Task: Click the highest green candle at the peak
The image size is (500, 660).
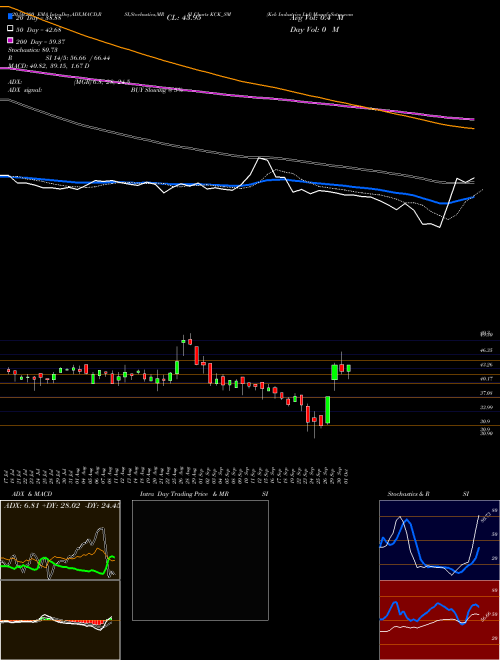Action: (x=184, y=342)
